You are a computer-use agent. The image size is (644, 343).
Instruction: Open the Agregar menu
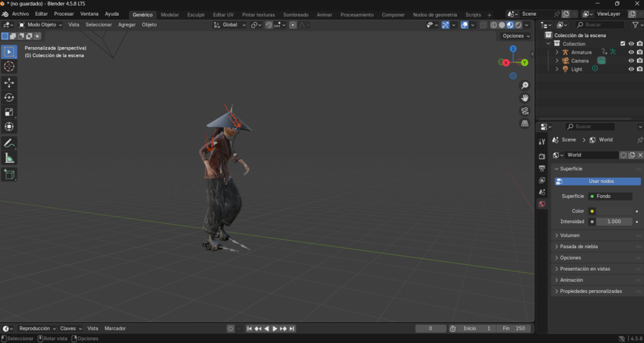tap(127, 25)
